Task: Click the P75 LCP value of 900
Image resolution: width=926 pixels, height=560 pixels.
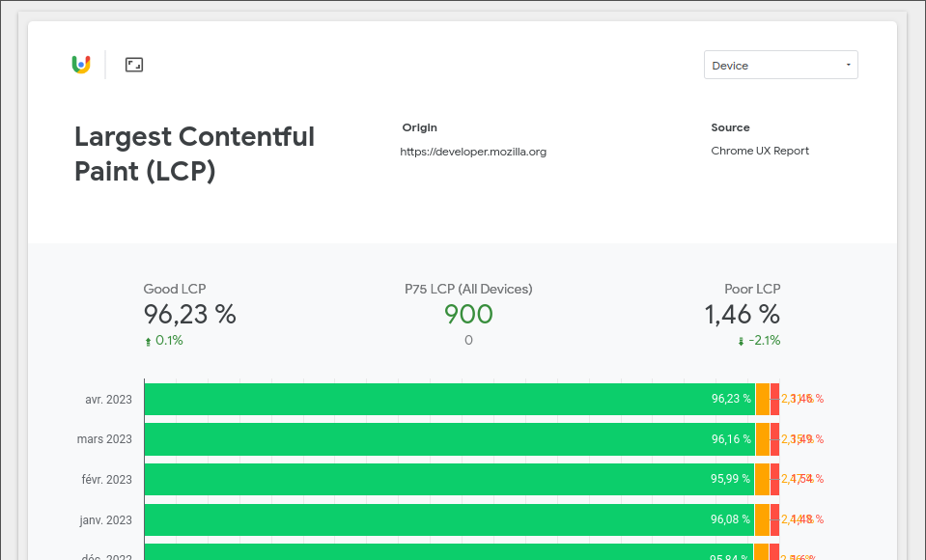Action: [468, 314]
